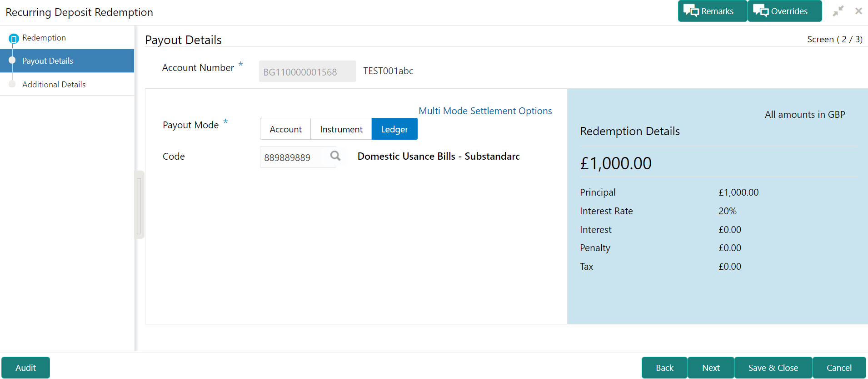The height and width of the screenshot is (379, 868).
Task: Open Multi Mode Settlement Options link
Action: coord(485,111)
